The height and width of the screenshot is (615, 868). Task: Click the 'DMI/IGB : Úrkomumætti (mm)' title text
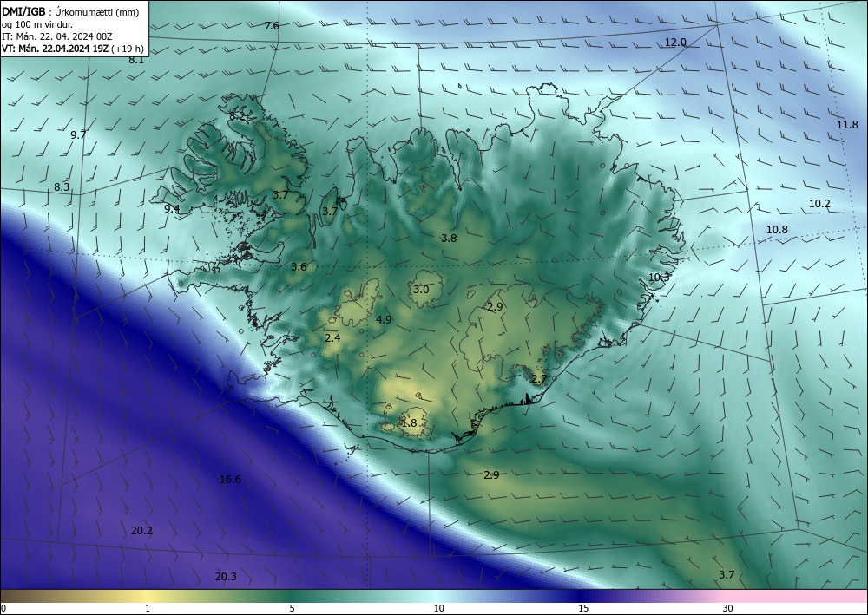tap(70, 12)
